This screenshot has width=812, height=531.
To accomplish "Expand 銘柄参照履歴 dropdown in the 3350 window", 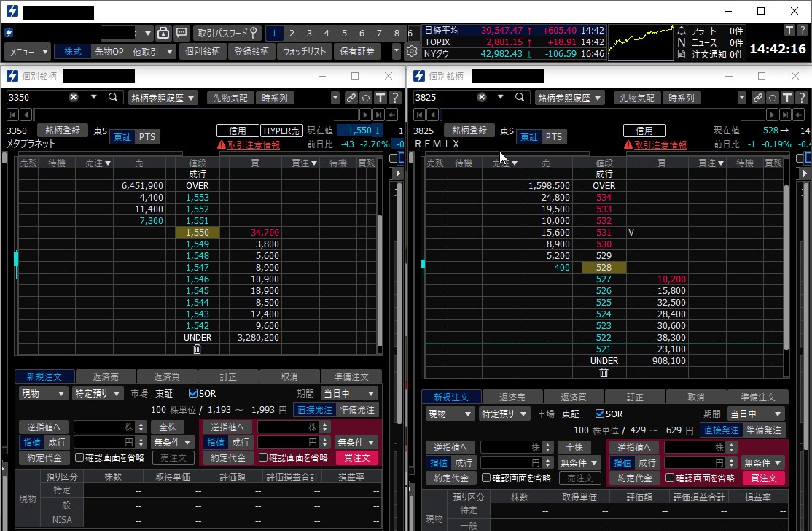I will tap(163, 98).
